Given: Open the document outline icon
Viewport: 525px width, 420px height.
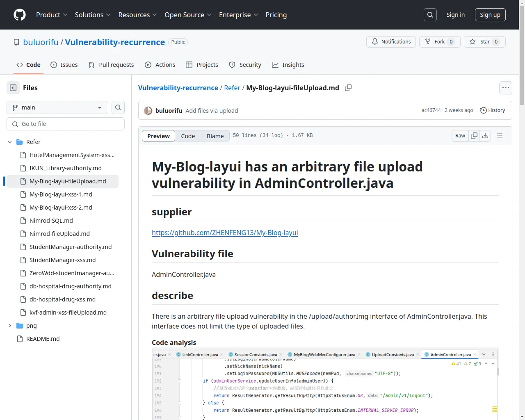Looking at the screenshot, I should (500, 136).
